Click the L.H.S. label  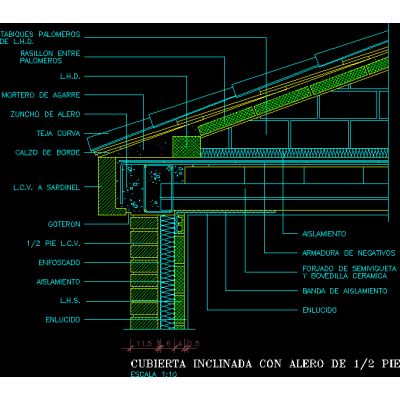pos(70,301)
